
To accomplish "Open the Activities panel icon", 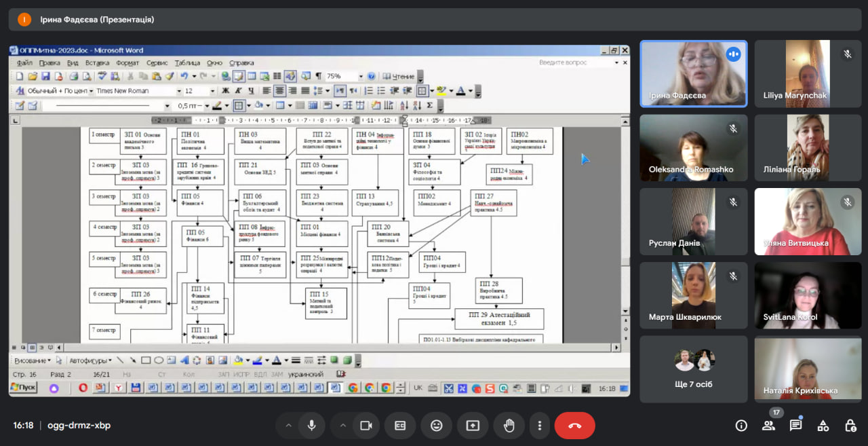I will click(x=823, y=426).
